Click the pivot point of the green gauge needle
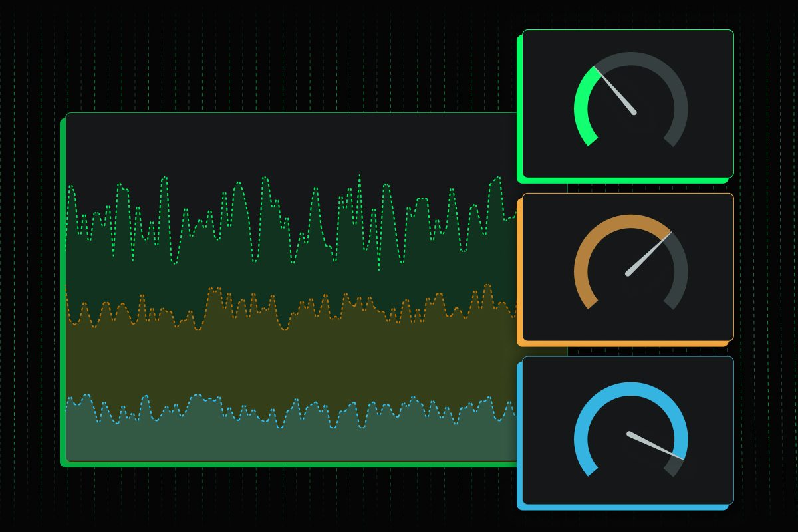Screen dimensions: 798x532 click(x=634, y=112)
